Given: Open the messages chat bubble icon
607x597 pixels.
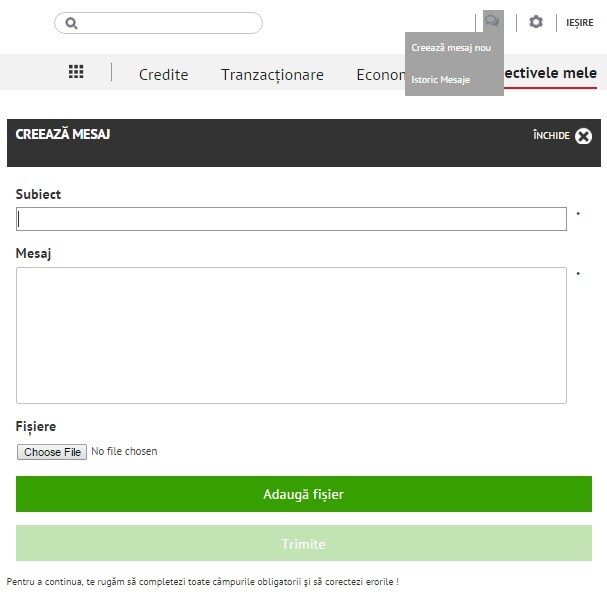Looking at the screenshot, I should pos(491,21).
